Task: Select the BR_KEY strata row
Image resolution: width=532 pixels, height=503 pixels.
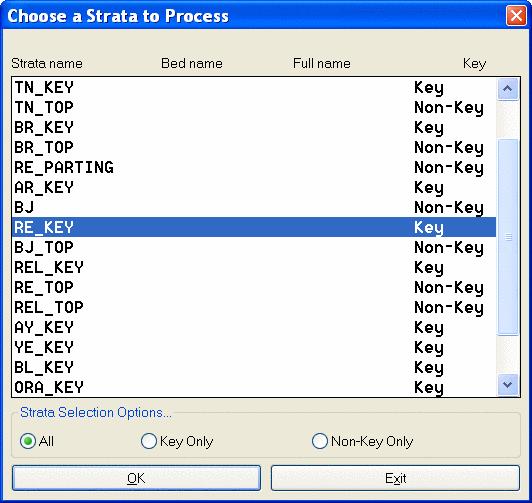Action: click(254, 127)
